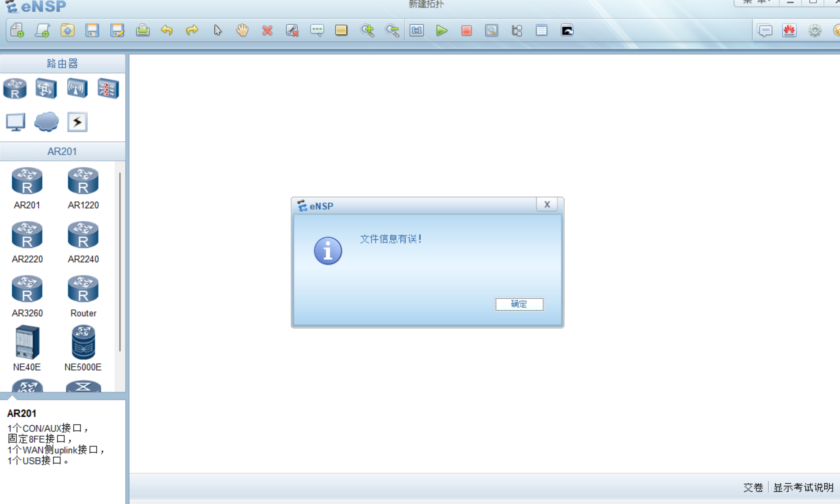
Task: Click the Save floppy disk icon
Action: (92, 31)
